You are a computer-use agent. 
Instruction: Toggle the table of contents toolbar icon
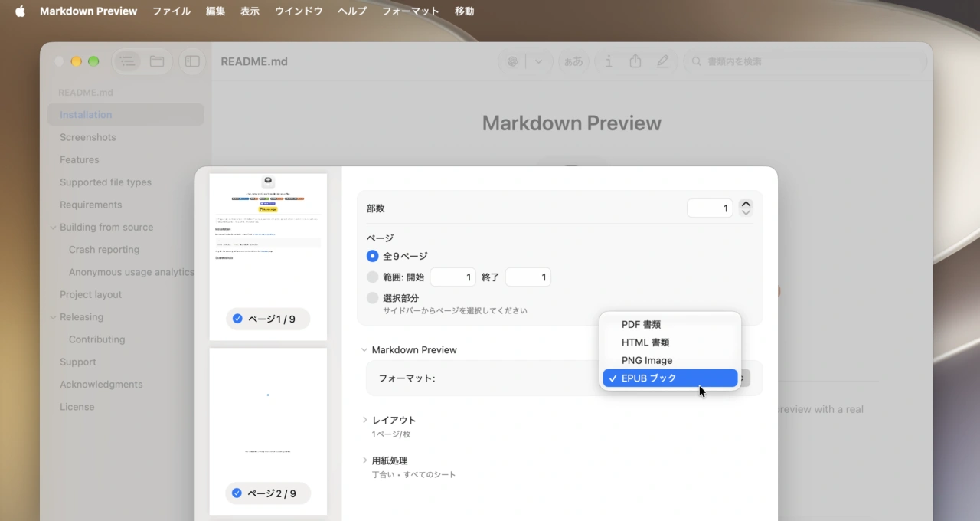coord(127,61)
